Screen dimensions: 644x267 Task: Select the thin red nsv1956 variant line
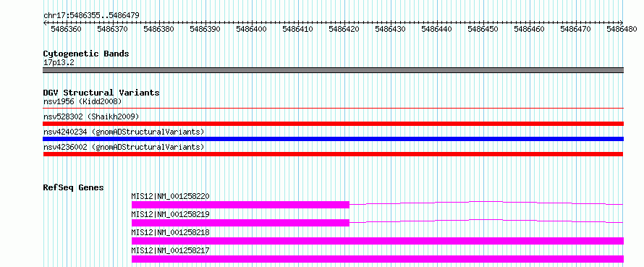pos(333,109)
